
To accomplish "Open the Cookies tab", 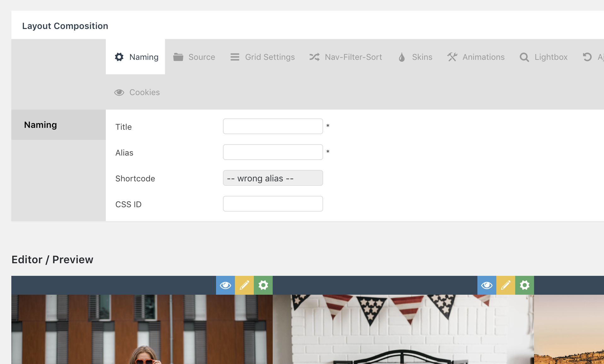I will [137, 92].
